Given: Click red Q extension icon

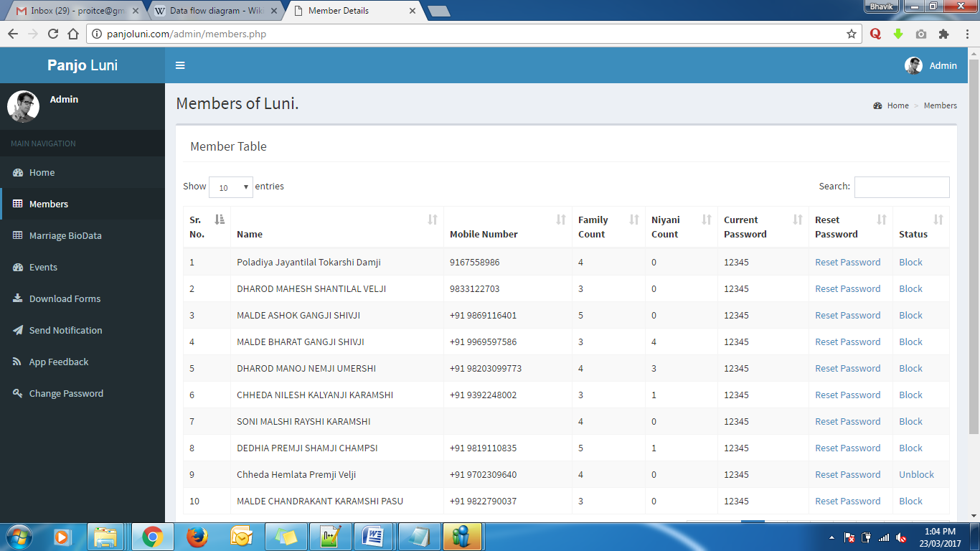Looking at the screenshot, I should click(x=875, y=34).
